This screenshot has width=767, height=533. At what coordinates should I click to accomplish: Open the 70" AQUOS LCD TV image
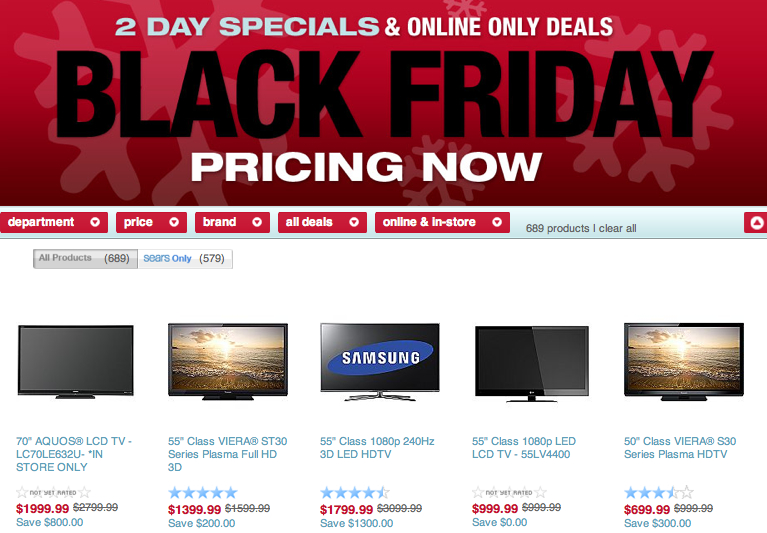tap(76, 362)
